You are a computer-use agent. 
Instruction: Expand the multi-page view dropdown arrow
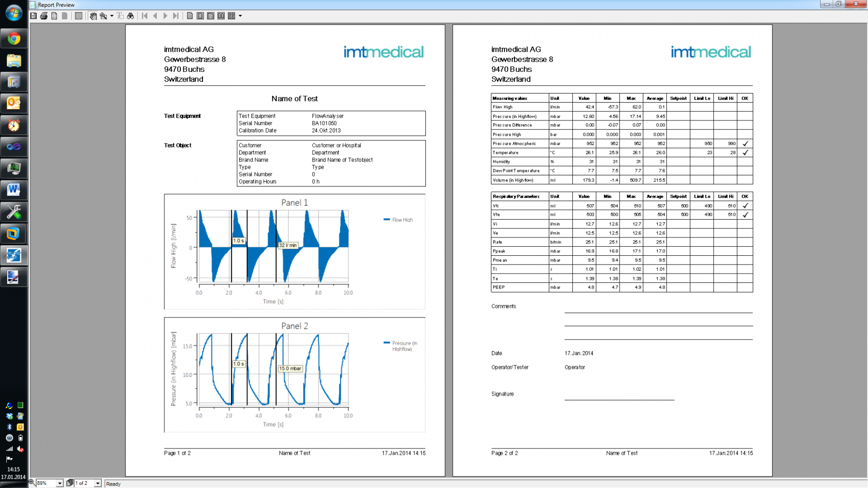[x=239, y=16]
